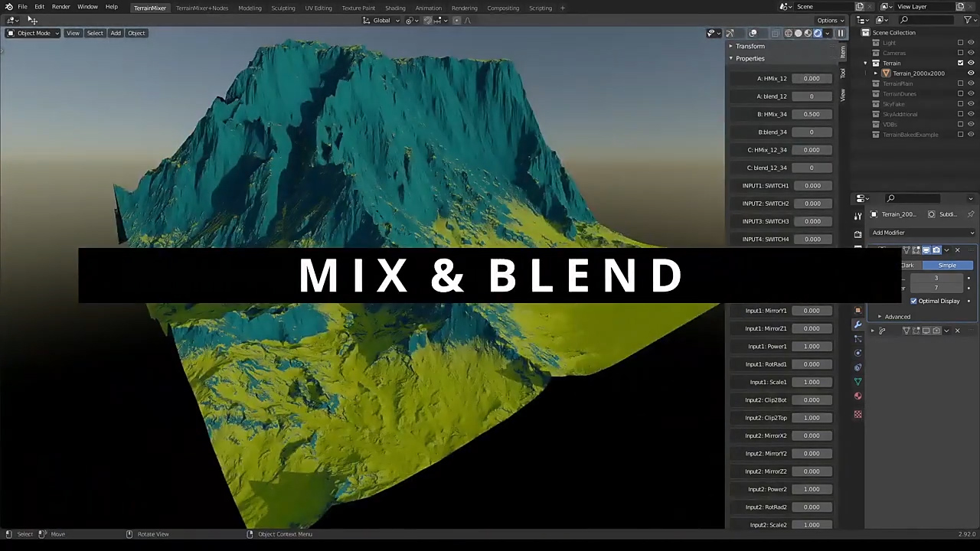Remove the second modifier with X
The height and width of the screenshot is (551, 980).
(x=957, y=331)
